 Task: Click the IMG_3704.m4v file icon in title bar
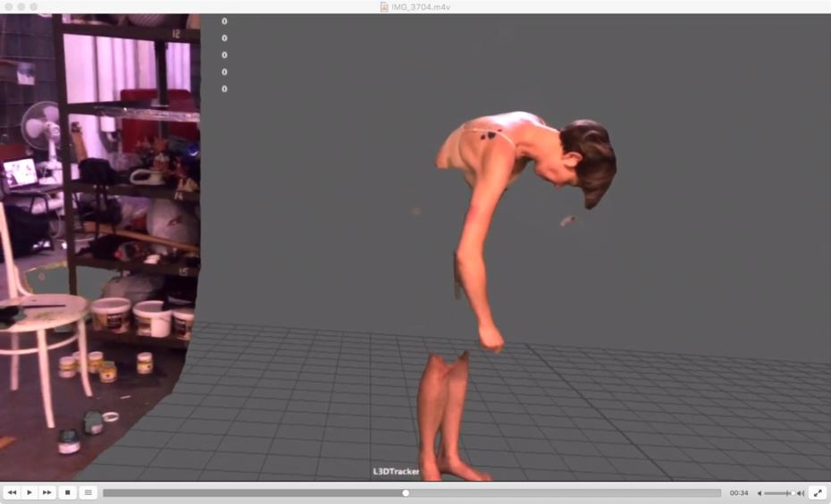(x=384, y=7)
